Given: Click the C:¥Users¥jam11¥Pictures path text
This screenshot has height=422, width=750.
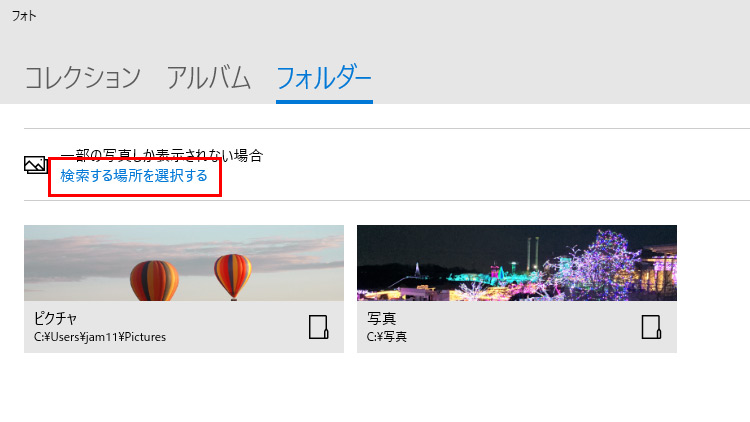Looking at the screenshot, I should [100, 337].
